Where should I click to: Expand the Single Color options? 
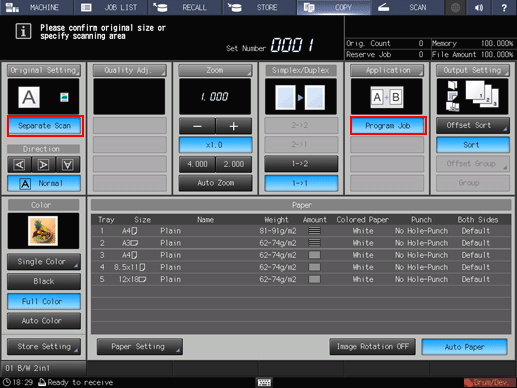tap(43, 262)
